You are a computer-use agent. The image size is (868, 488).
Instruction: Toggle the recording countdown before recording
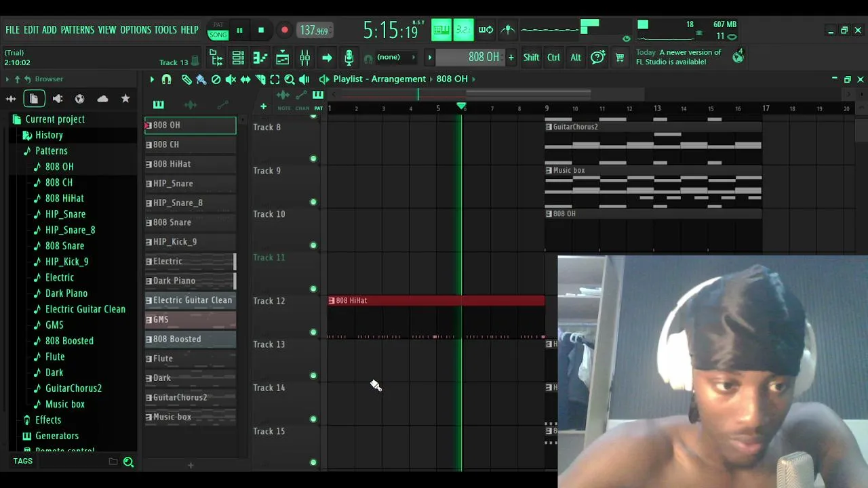click(x=464, y=30)
